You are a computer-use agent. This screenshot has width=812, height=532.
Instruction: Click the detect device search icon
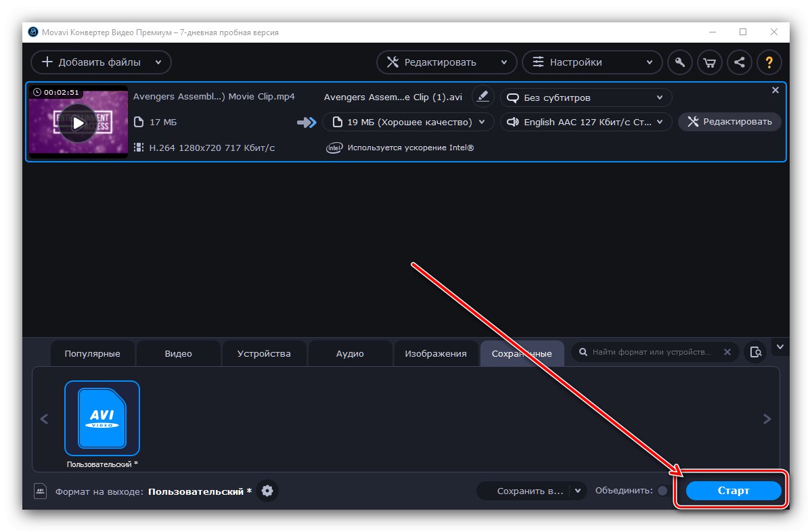pyautogui.click(x=756, y=352)
